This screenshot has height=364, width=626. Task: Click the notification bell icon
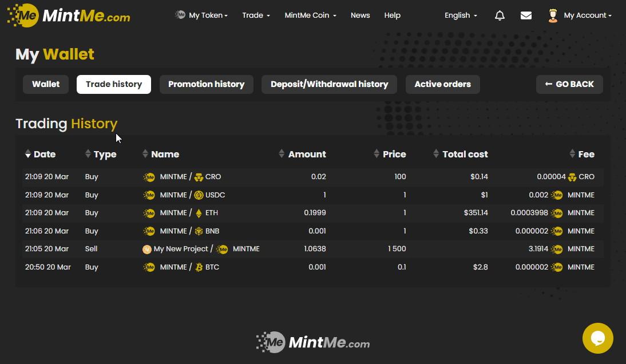500,15
